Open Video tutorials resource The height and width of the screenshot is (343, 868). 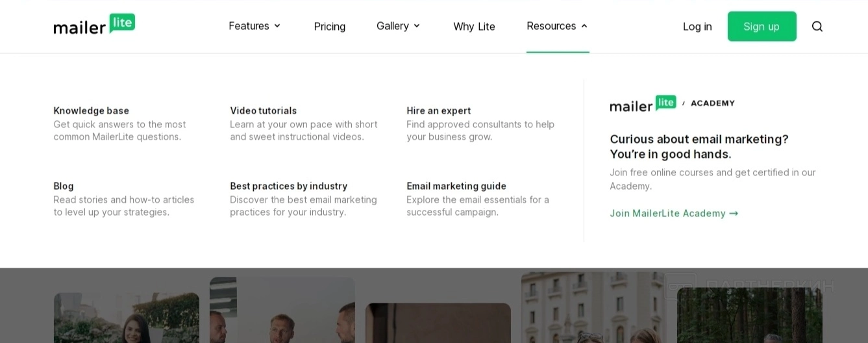(x=263, y=110)
